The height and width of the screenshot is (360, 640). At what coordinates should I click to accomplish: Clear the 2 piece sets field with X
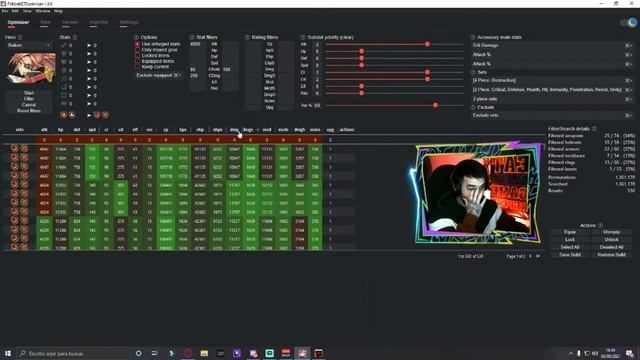(627, 99)
